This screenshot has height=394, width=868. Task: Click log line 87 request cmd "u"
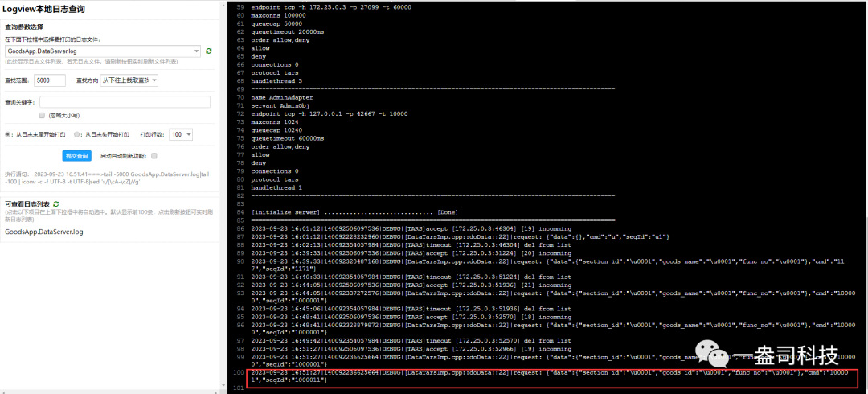pyautogui.click(x=460, y=236)
